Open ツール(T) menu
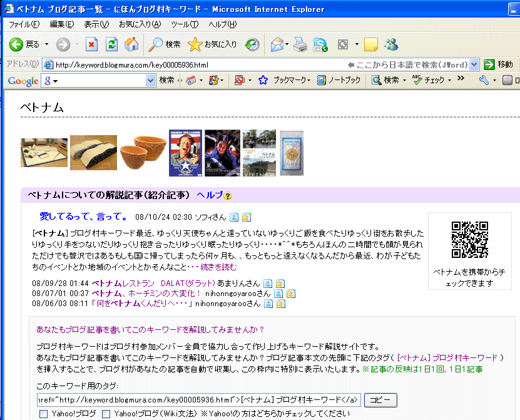Viewport: 520px width, 420px height. click(185, 24)
